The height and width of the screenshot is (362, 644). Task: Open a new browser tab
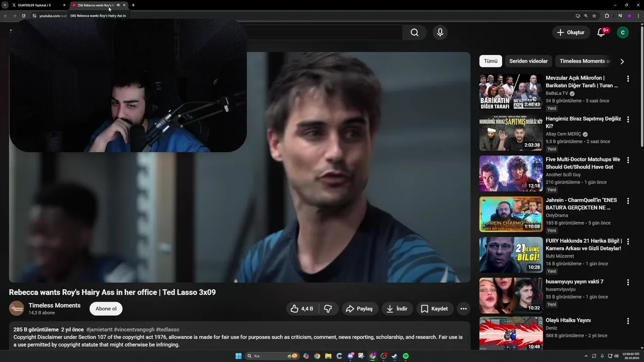(x=133, y=5)
